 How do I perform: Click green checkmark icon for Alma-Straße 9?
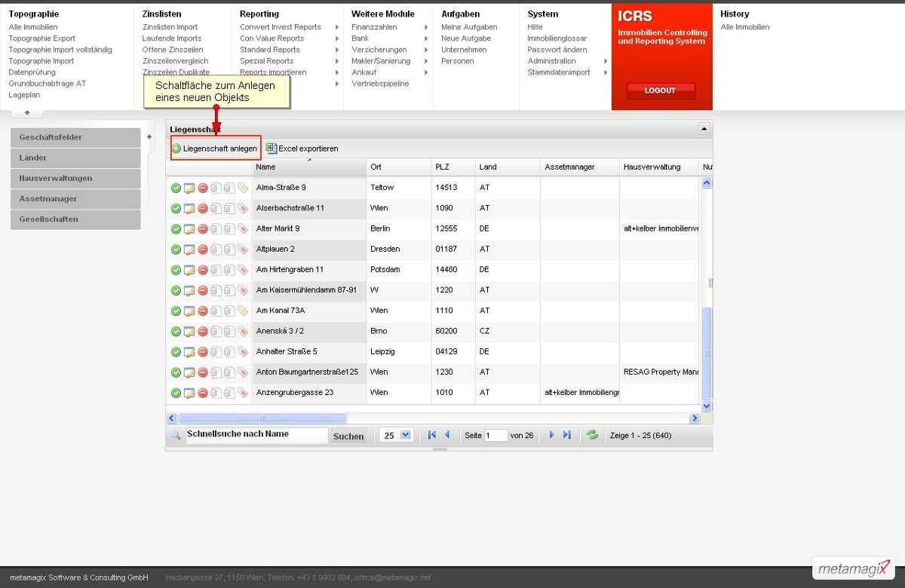(x=176, y=188)
